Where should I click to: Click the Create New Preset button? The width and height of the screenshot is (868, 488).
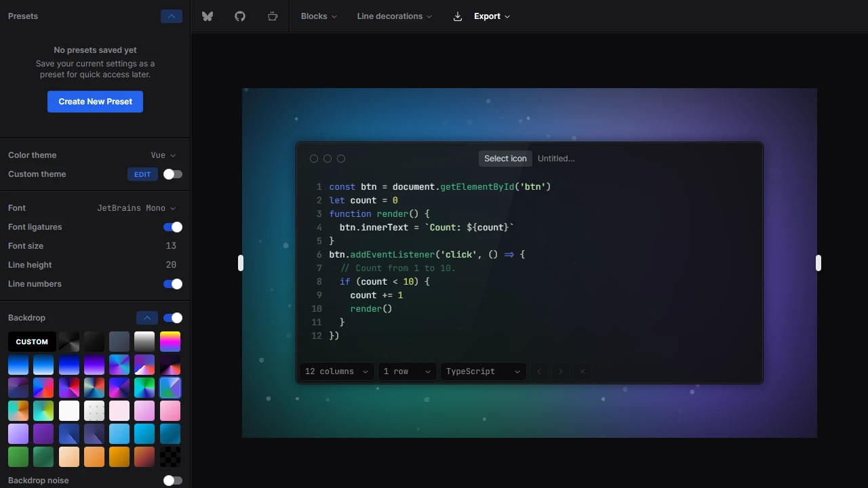click(95, 101)
